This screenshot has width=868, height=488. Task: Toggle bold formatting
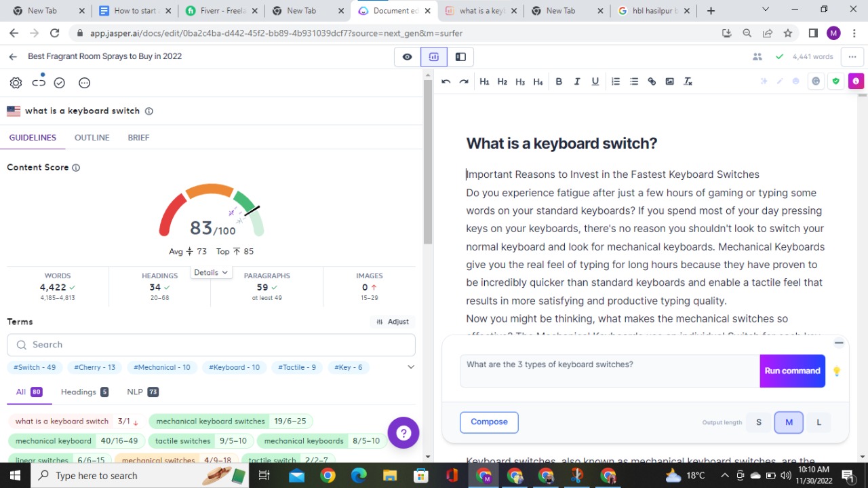(559, 81)
